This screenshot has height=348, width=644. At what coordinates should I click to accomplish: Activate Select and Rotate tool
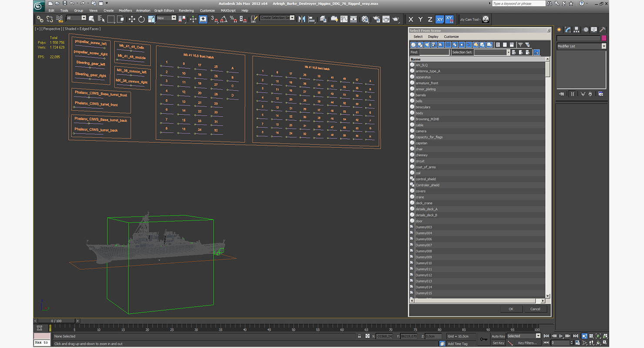[x=141, y=19]
